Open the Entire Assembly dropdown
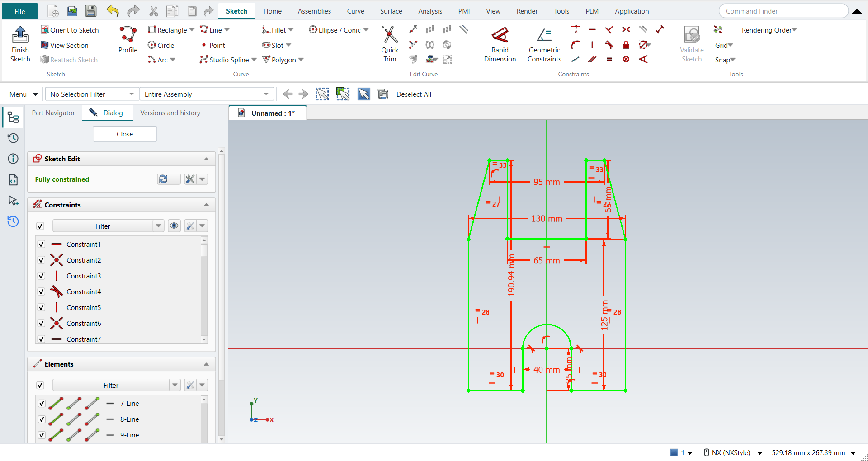The width and height of the screenshot is (868, 461). [207, 94]
